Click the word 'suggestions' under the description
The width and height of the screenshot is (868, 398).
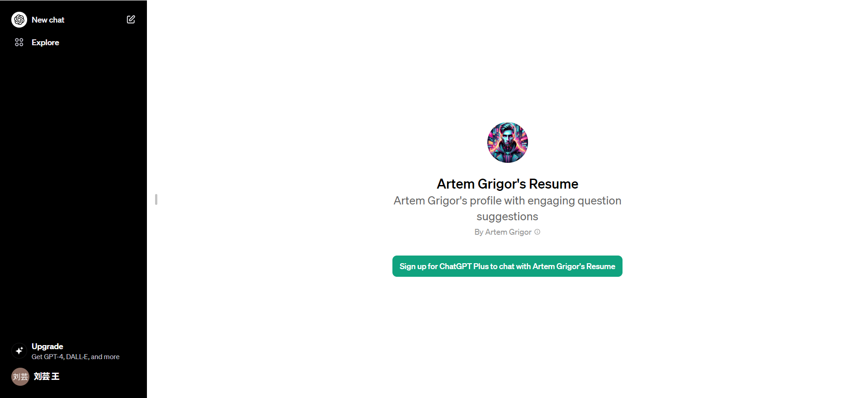pos(507,217)
